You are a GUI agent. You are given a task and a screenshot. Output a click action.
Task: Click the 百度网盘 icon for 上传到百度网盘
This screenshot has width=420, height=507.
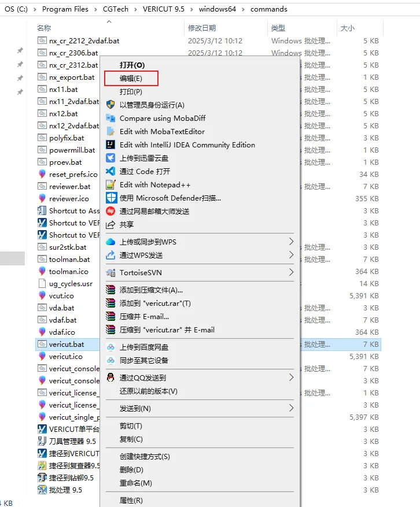coord(110,347)
